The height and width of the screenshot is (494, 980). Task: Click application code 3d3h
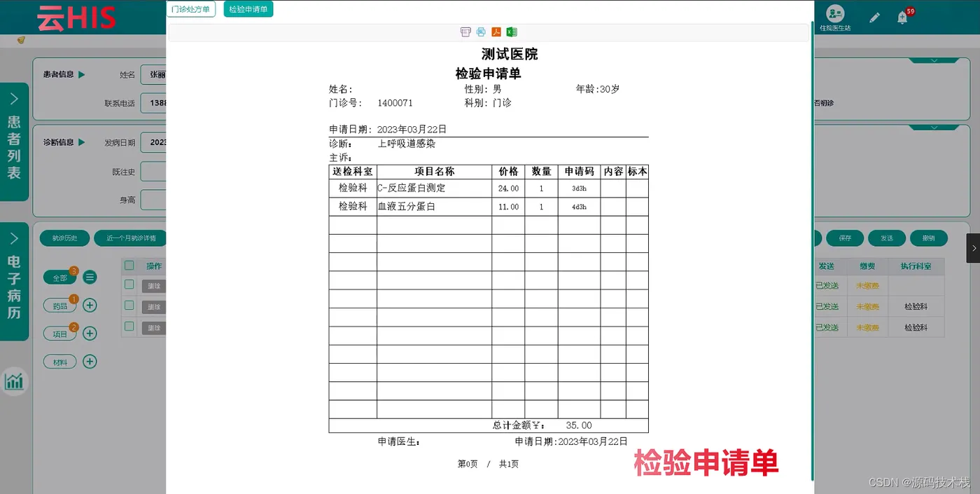click(579, 188)
